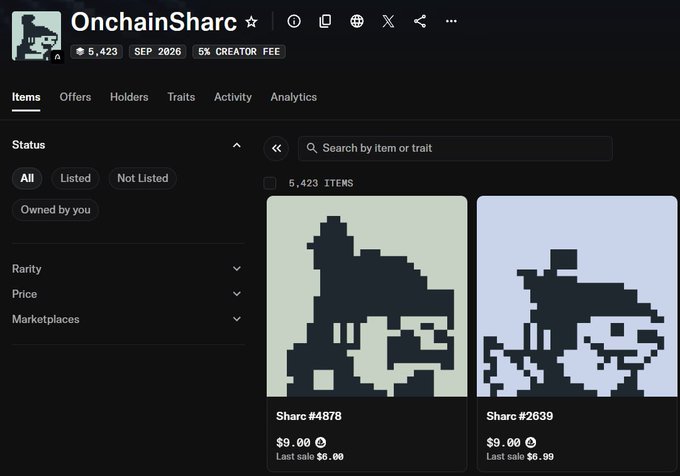Open the more options ellipsis menu
Screen dimensions: 680x476
point(451,21)
